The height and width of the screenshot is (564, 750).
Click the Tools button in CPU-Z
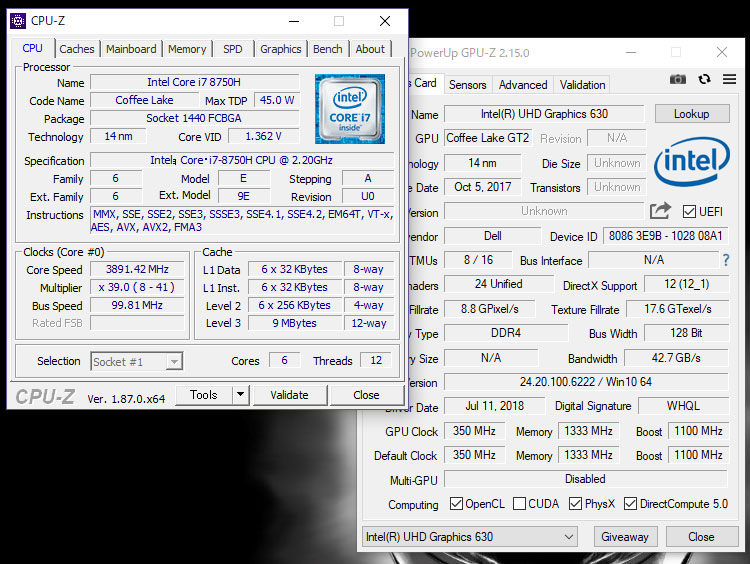pyautogui.click(x=204, y=395)
